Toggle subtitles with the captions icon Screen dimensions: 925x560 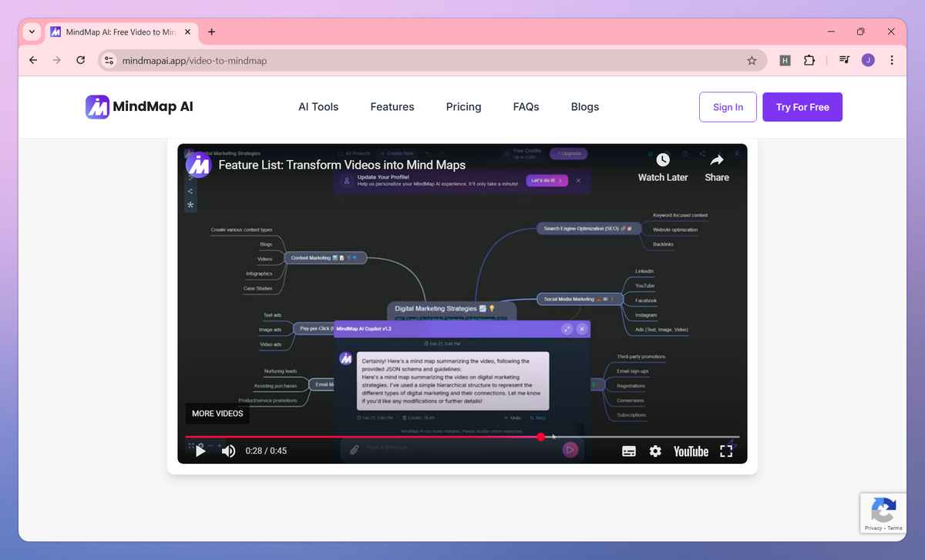[629, 451]
